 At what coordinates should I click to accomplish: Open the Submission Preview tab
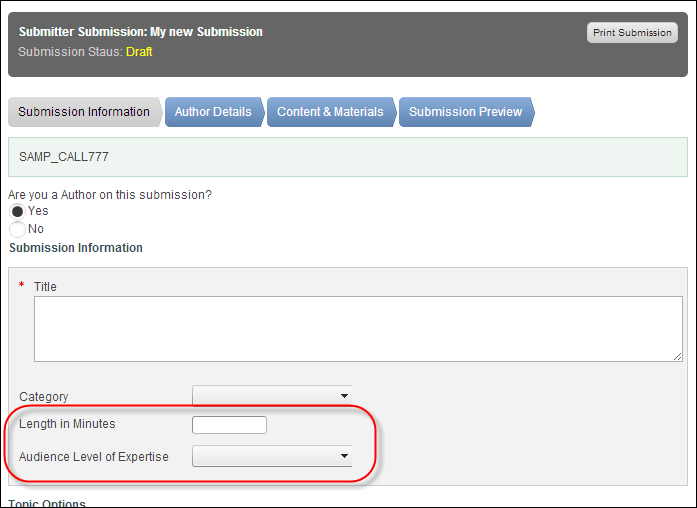(x=466, y=112)
